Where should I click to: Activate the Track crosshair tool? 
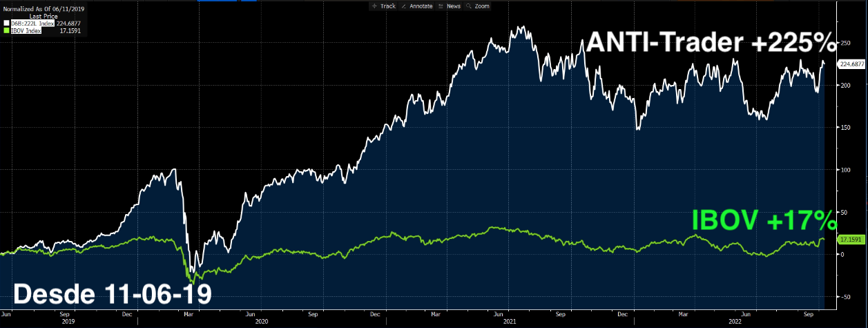tap(383, 6)
